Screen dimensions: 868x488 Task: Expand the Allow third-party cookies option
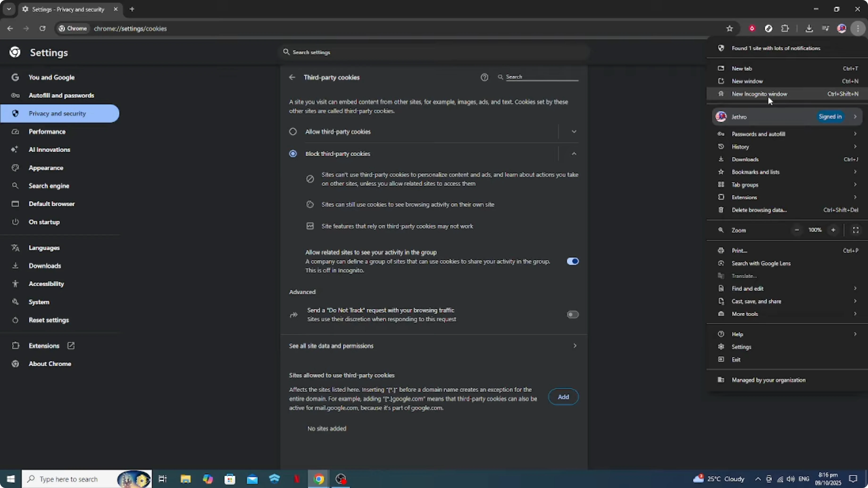pos(574,132)
